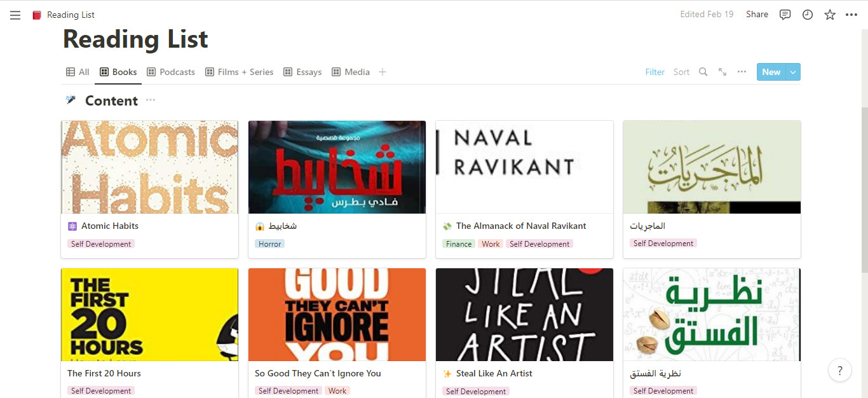Click table icon of the All view
Image resolution: width=868 pixels, height=398 pixels.
71,72
